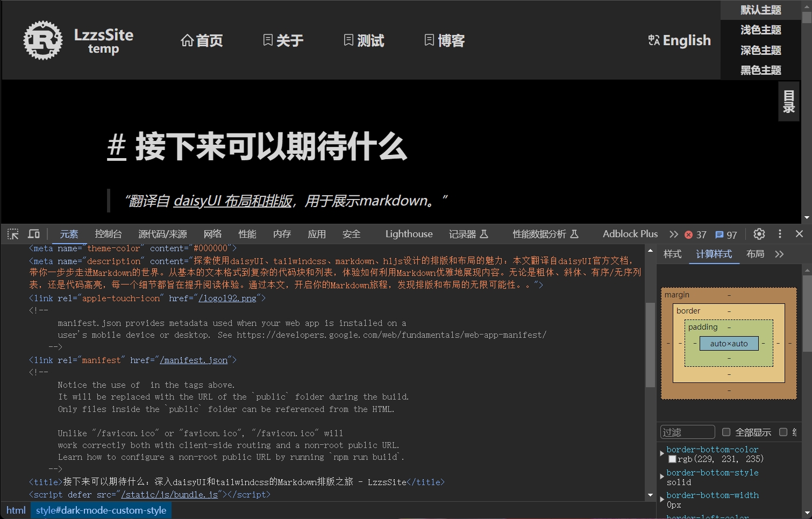Viewport: 812px width, 519px height.
Task: Open the 测试 nav link
Action: tap(364, 40)
